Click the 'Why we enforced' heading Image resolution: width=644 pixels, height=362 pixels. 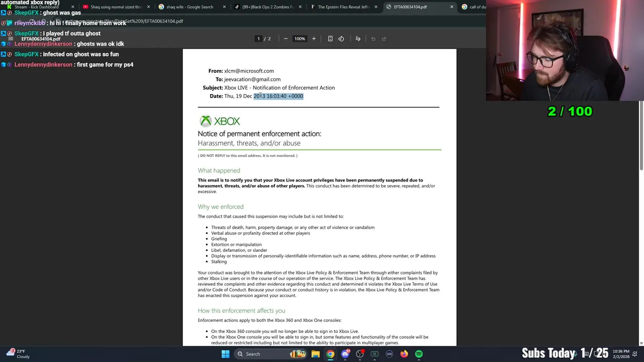coord(220,207)
